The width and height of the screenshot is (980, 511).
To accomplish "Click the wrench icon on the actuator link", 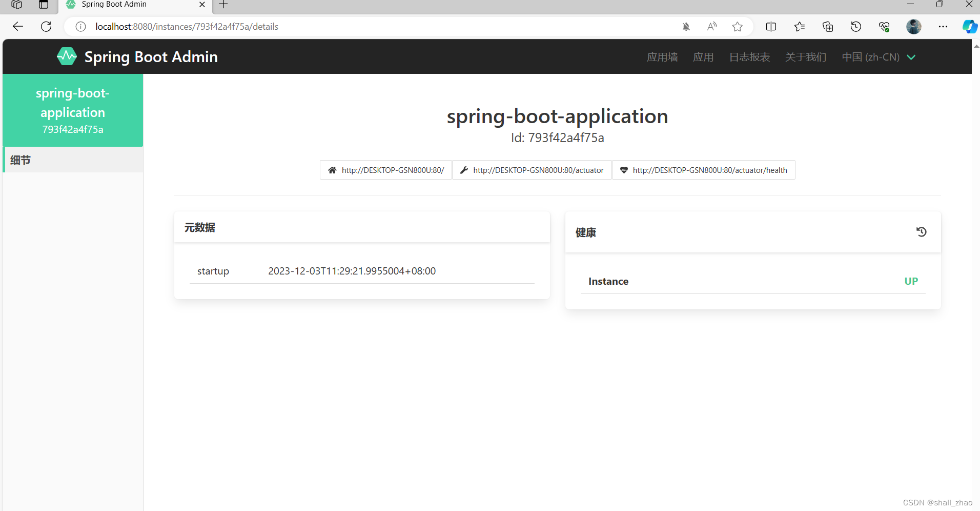I will click(x=464, y=170).
